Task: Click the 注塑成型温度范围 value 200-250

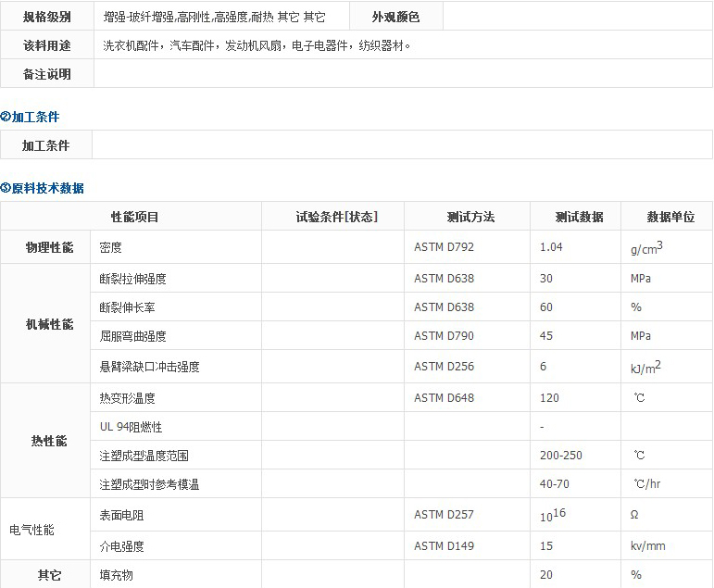Action: pos(561,455)
